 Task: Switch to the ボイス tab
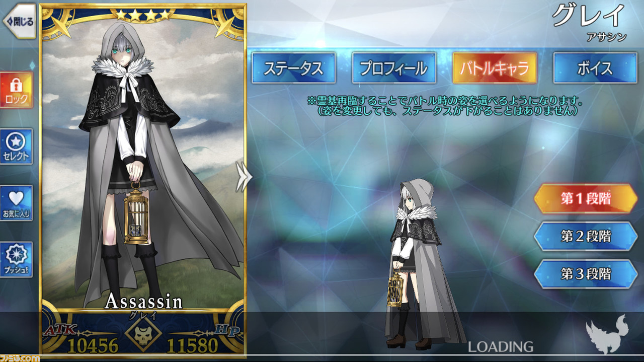point(595,68)
